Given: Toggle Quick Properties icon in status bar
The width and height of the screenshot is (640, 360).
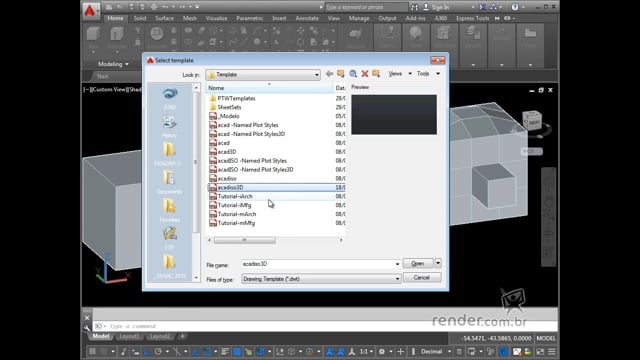Looking at the screenshot, I should (459, 351).
